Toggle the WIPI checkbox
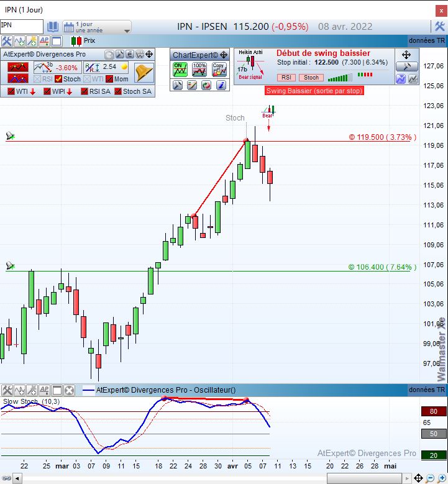 click(x=47, y=91)
